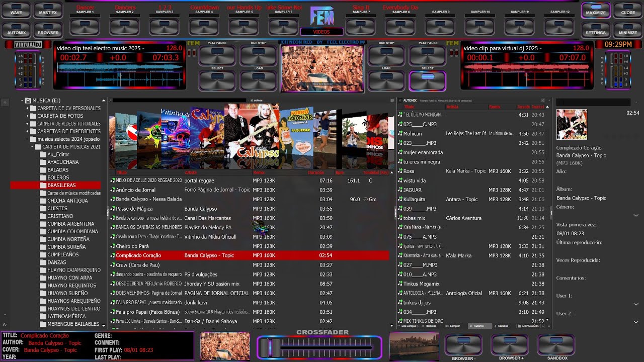Screen dimensions: 644x362
Task: Switch to Karaoke sidelist tab
Action: point(503,326)
